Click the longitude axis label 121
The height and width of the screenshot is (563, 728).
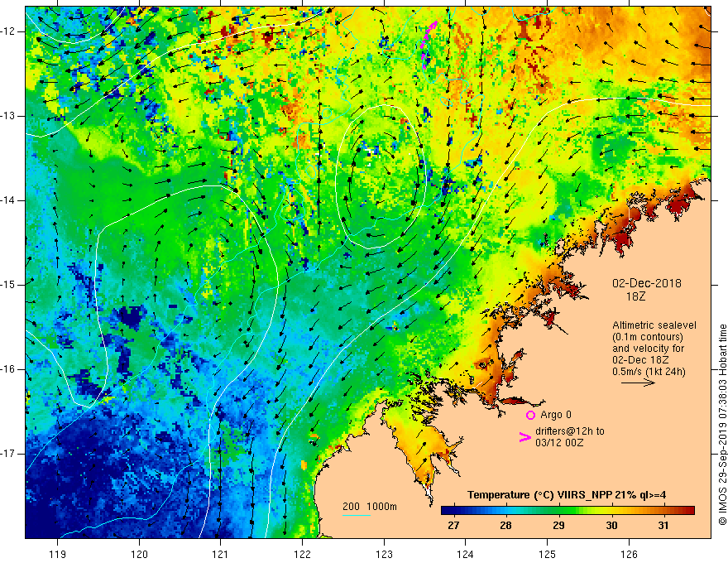(x=221, y=554)
